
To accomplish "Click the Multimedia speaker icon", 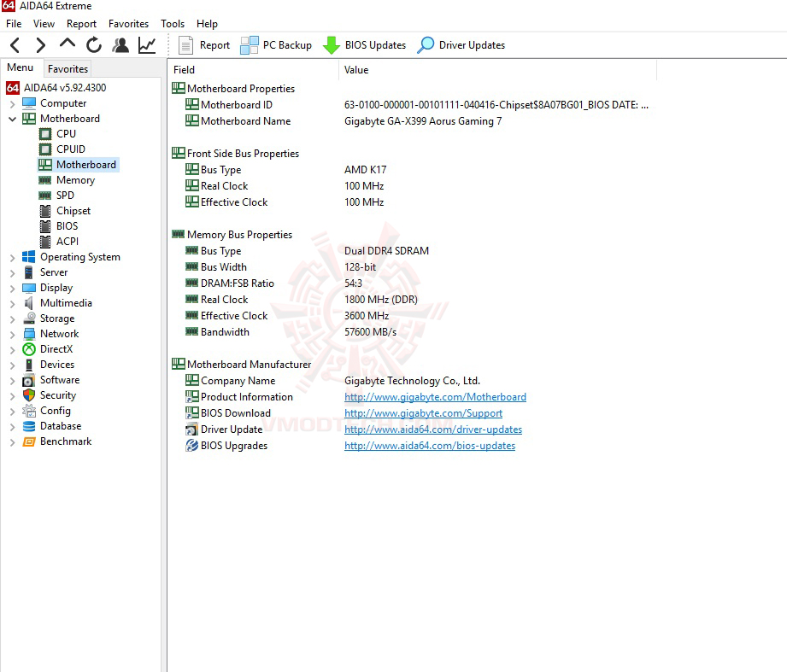I will 29,303.
